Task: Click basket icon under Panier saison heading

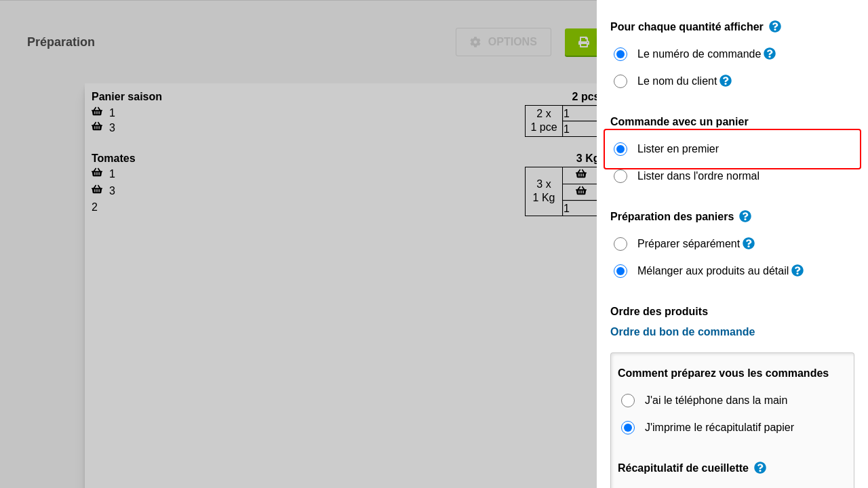Action: [x=97, y=112]
